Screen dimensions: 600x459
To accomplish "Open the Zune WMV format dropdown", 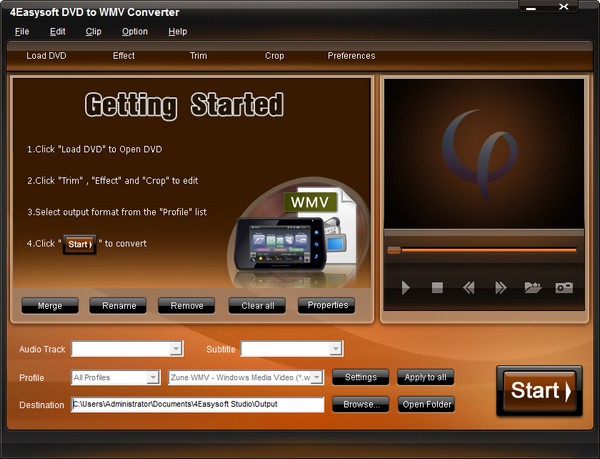I will (x=317, y=377).
